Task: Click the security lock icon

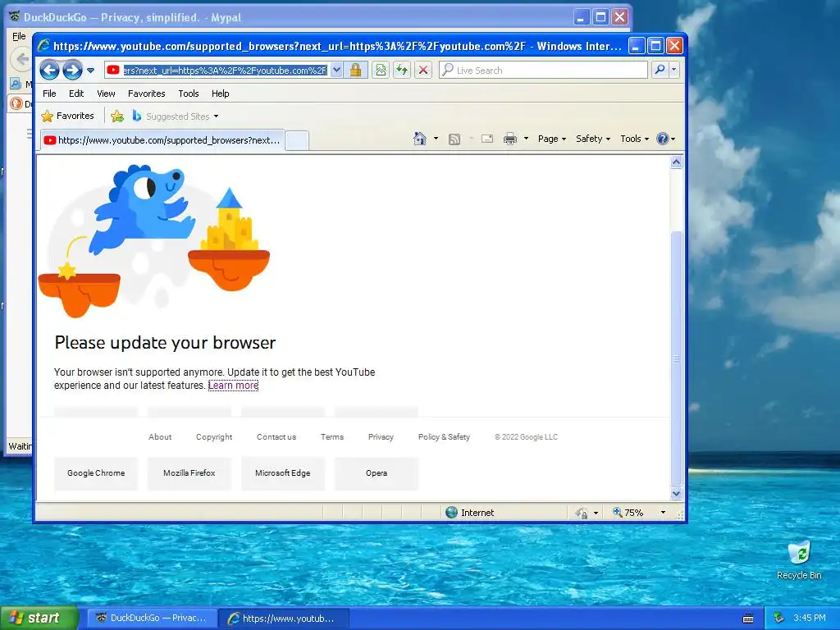Action: tap(355, 71)
